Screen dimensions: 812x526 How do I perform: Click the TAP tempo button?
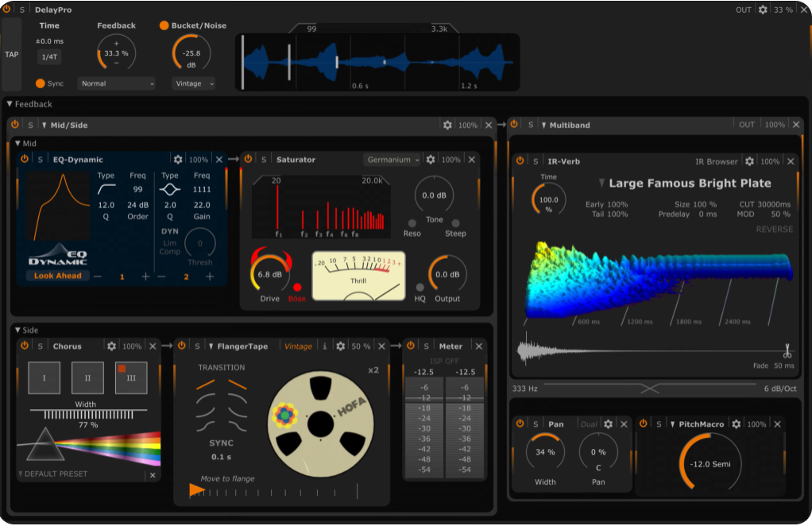(x=11, y=54)
